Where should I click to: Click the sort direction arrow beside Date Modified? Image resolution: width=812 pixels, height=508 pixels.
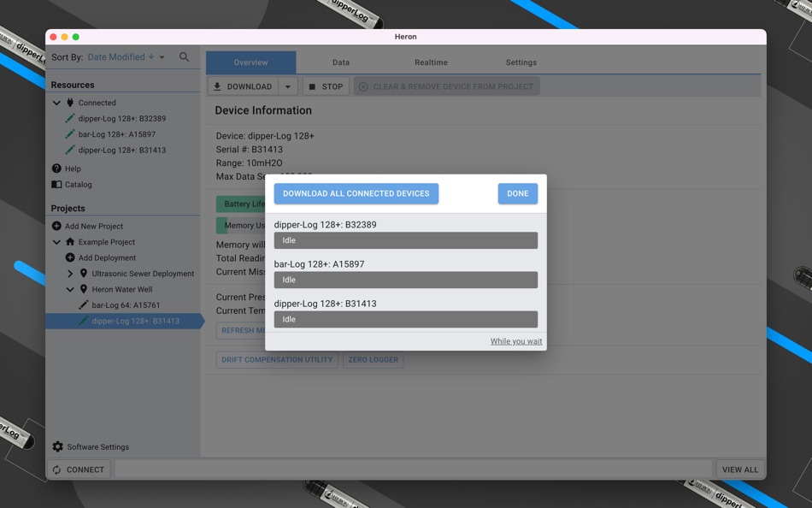pos(151,56)
